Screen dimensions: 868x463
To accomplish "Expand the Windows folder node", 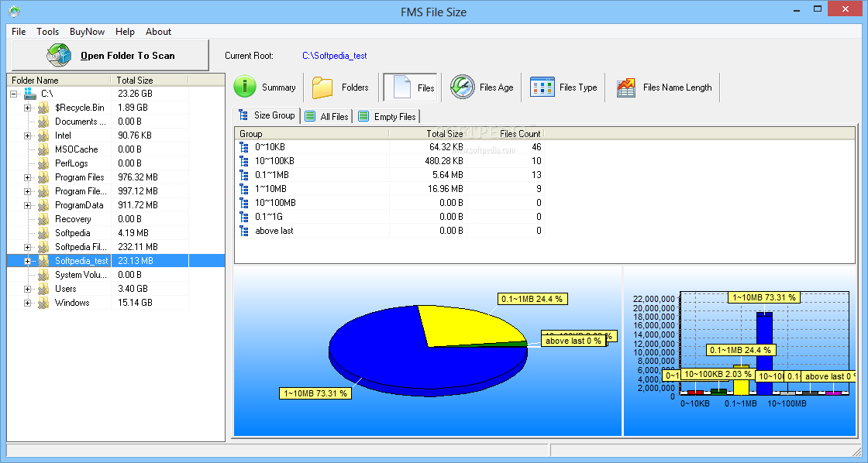I will (27, 304).
